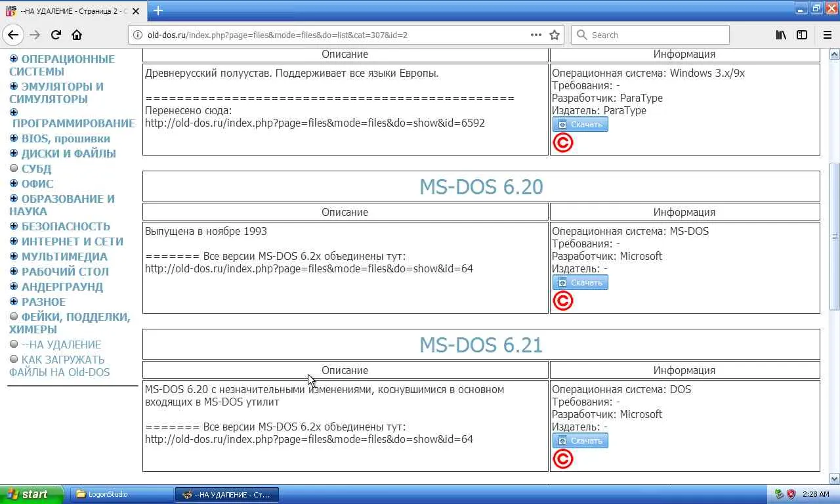840x504 pixels.
Task: Expand the ОФИС category plus icon
Action: click(14, 184)
